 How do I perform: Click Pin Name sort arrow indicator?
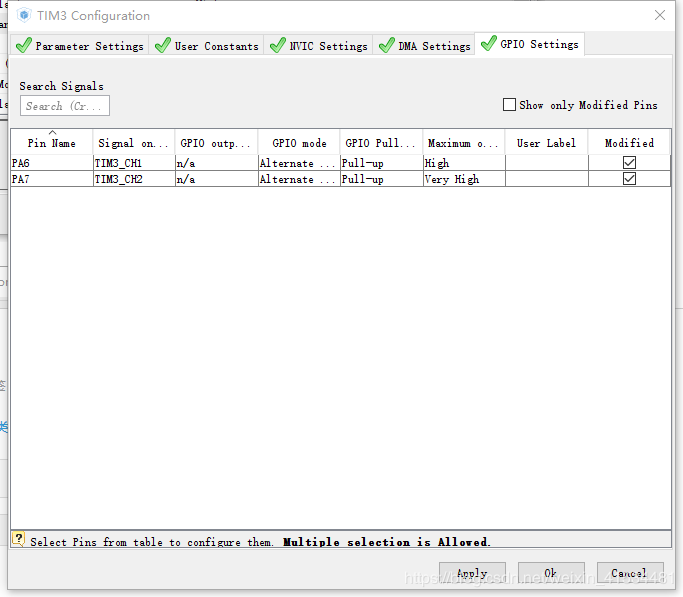(52, 132)
